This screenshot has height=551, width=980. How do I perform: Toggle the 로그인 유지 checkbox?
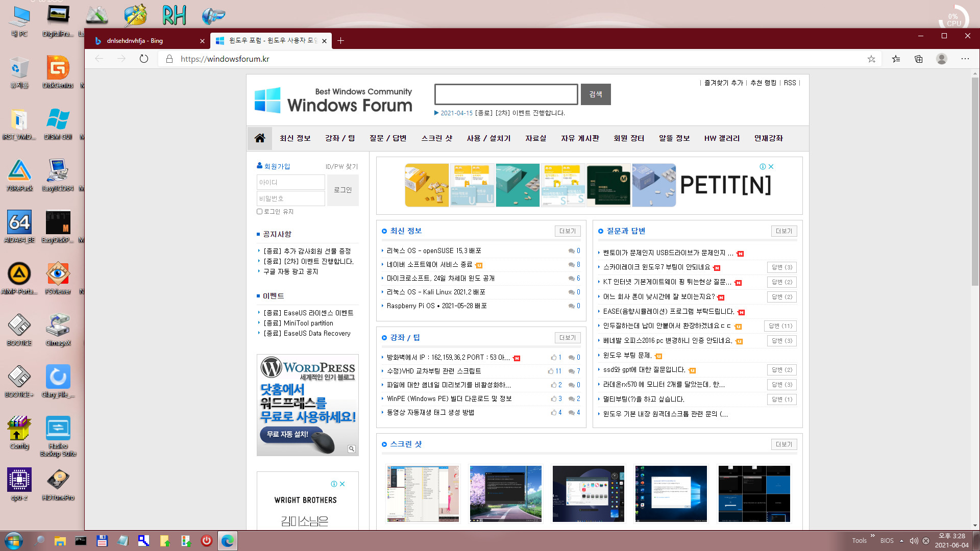pyautogui.click(x=259, y=211)
